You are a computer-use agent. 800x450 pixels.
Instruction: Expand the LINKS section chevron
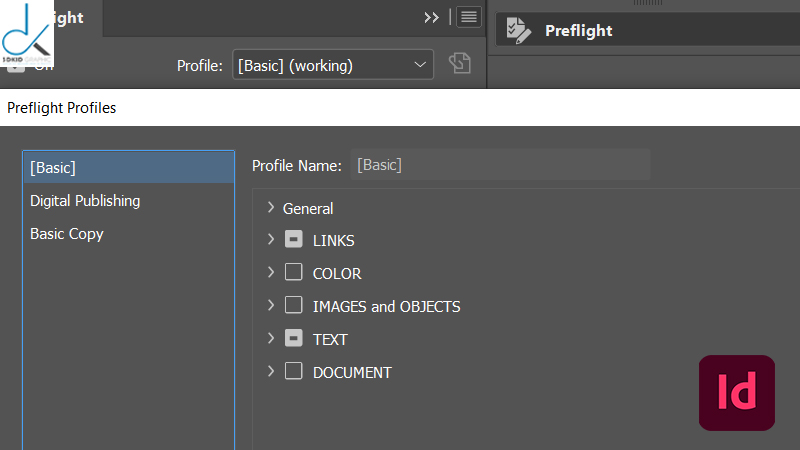coord(271,240)
